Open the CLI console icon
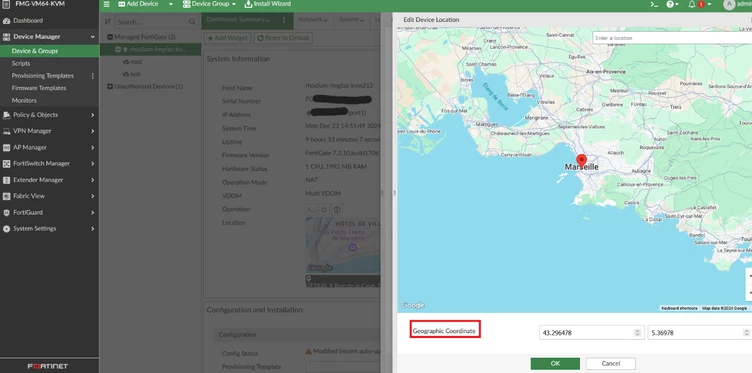This screenshot has height=373, width=752. point(654,4)
